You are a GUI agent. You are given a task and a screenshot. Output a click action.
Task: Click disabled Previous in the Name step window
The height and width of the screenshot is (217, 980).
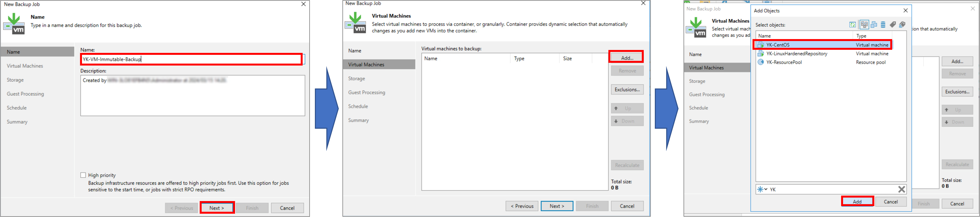[181, 208]
